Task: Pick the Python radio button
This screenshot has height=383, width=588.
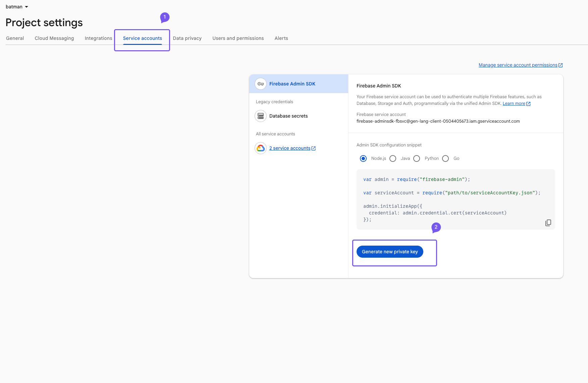Action: 417,158
